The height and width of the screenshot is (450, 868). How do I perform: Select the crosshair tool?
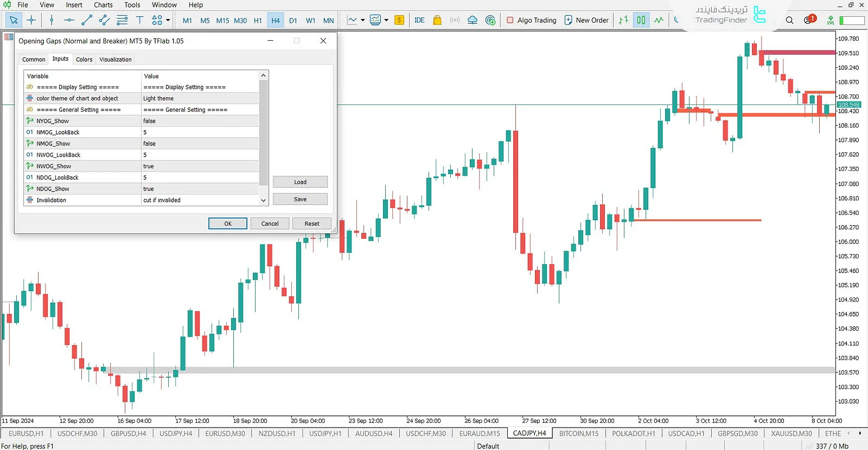coord(31,20)
